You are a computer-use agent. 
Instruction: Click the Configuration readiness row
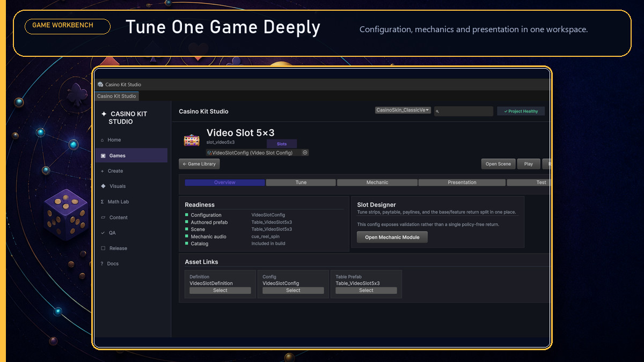coord(264,215)
